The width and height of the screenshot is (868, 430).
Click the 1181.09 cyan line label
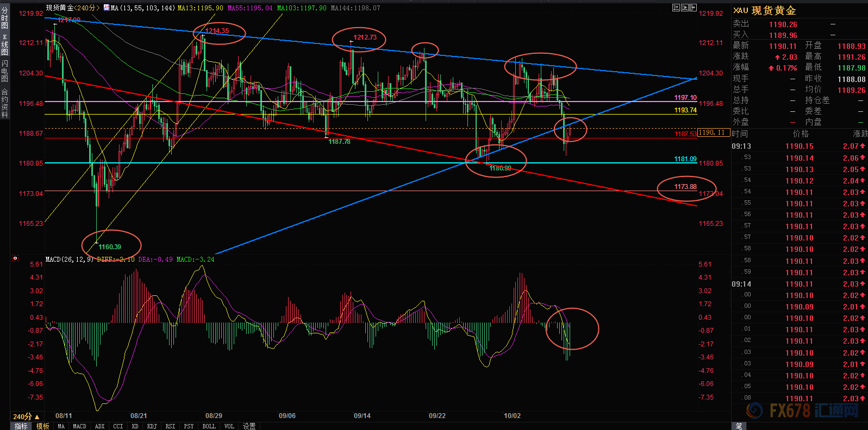pyautogui.click(x=685, y=159)
